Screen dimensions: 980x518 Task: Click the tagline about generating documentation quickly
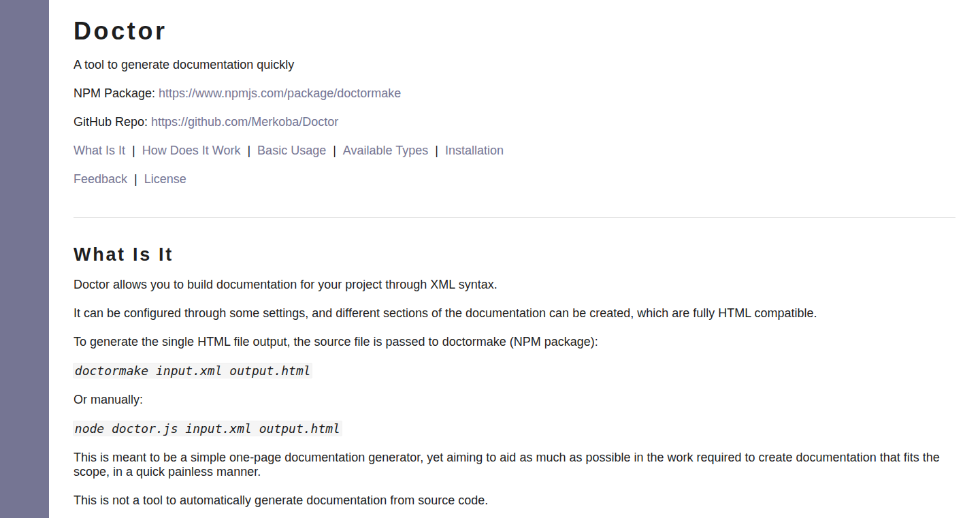point(184,65)
